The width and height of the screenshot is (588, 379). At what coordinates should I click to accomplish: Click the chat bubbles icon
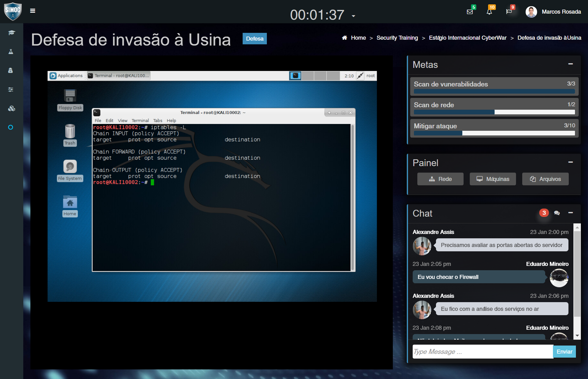pyautogui.click(x=557, y=213)
